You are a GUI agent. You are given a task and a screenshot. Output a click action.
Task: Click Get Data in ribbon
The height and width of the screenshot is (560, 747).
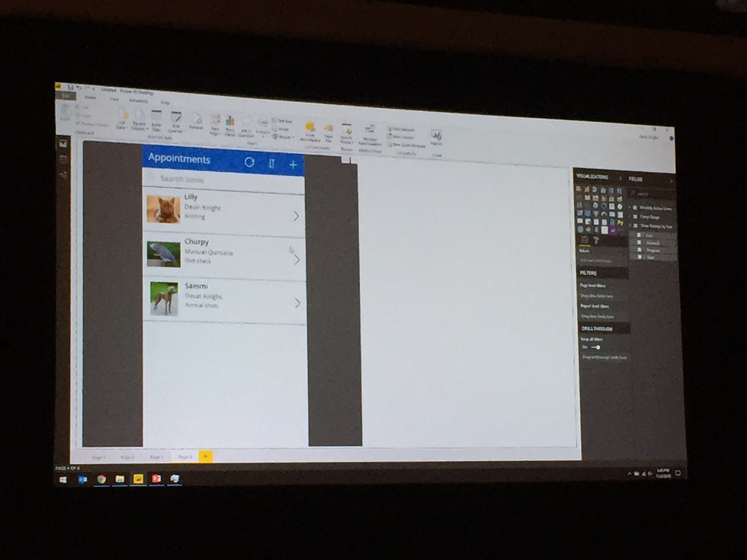pyautogui.click(x=123, y=118)
